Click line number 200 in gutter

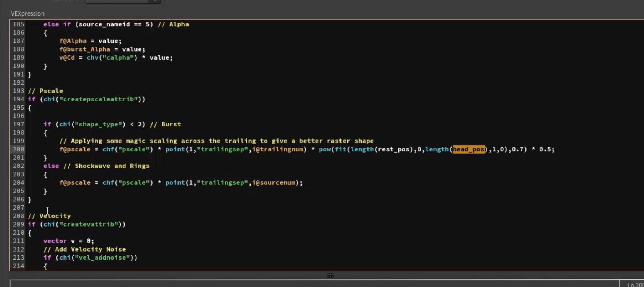click(18, 149)
